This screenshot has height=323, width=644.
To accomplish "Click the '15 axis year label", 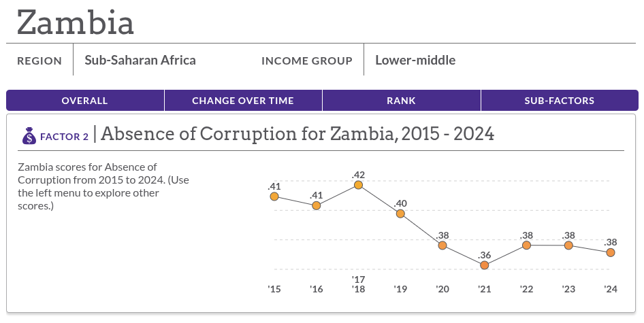I will pos(274,290).
